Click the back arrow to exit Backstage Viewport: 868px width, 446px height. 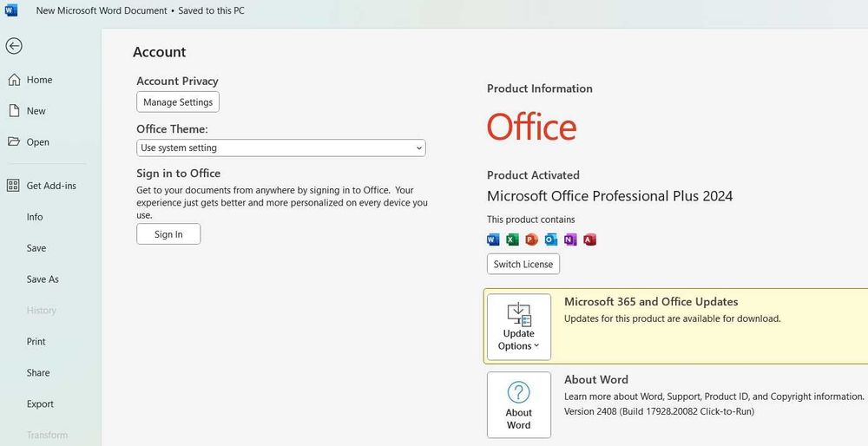coord(14,46)
